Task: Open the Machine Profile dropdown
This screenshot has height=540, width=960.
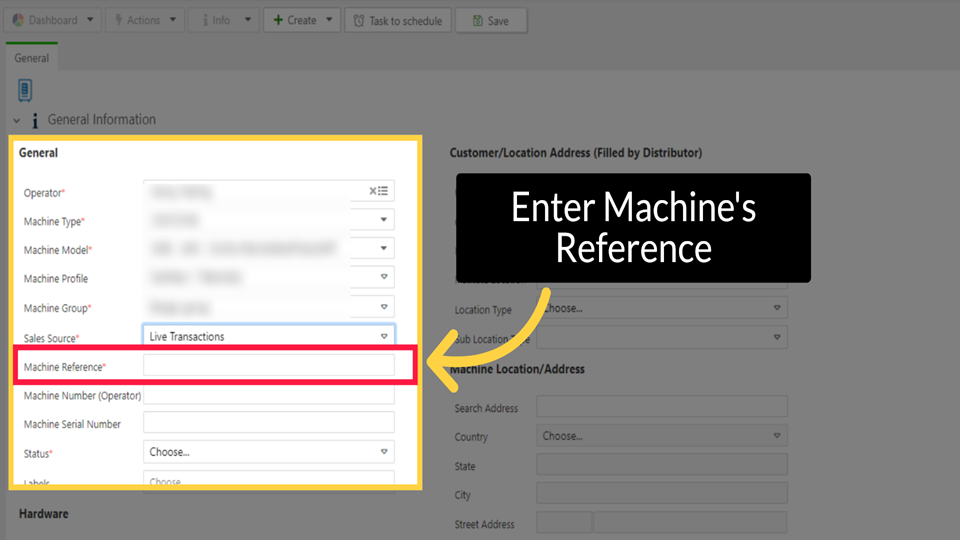Action: pyautogui.click(x=383, y=278)
